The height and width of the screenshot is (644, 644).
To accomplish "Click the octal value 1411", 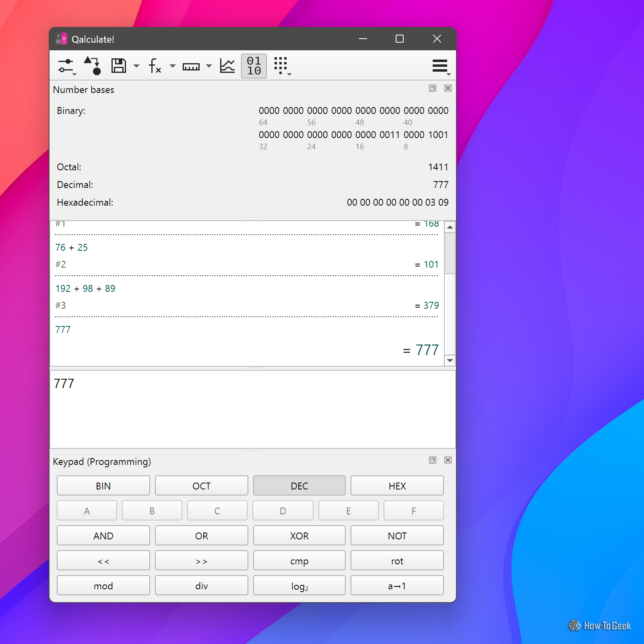I will point(438,167).
